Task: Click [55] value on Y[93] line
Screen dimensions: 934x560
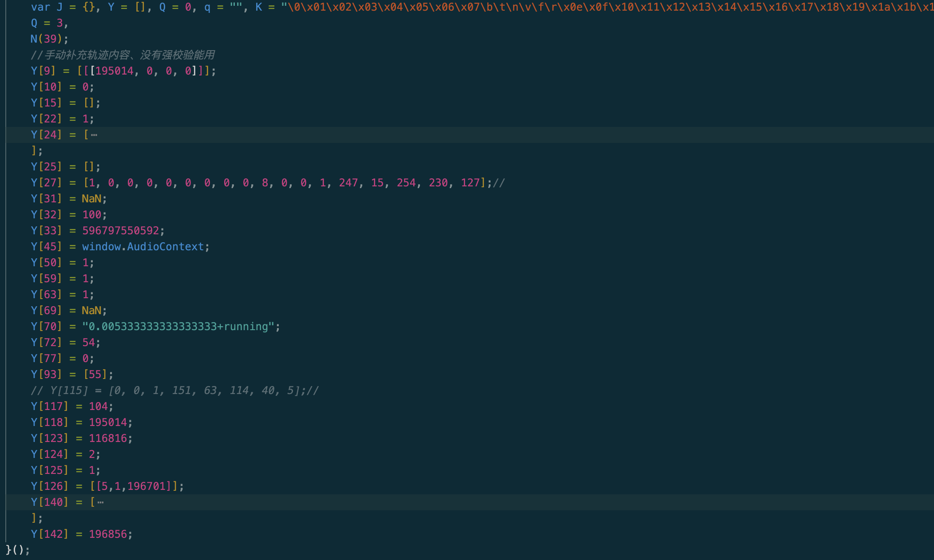Action: 95,375
